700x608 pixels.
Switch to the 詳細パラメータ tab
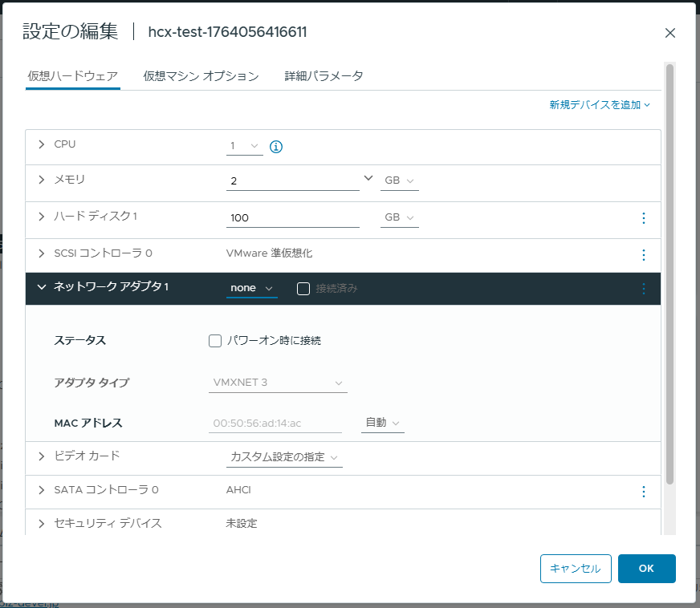pos(324,76)
